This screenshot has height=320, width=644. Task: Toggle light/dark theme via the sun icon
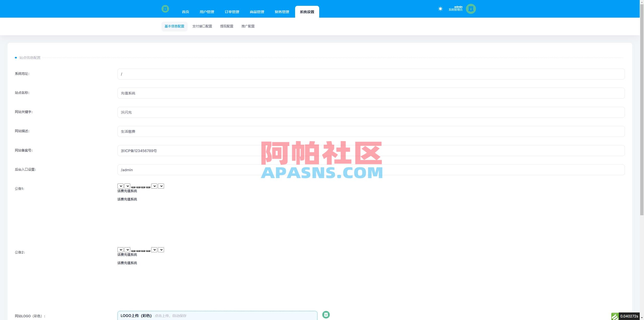[440, 9]
